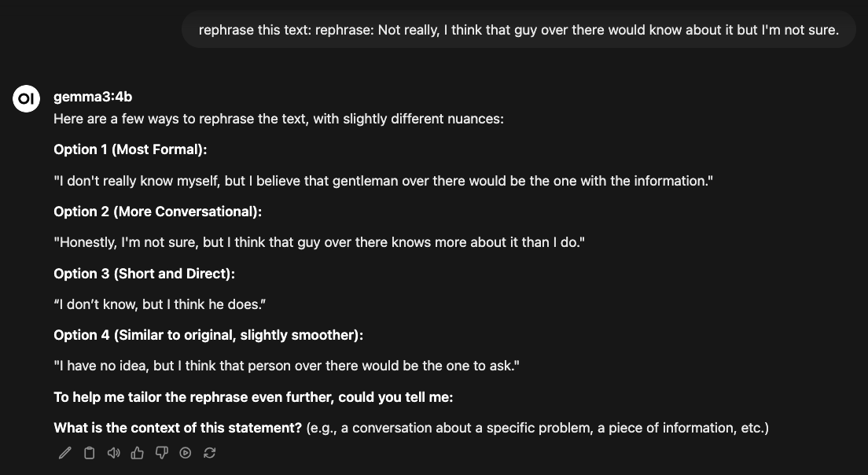Click the context question at the bottom
The width and height of the screenshot is (868, 475).
click(410, 427)
